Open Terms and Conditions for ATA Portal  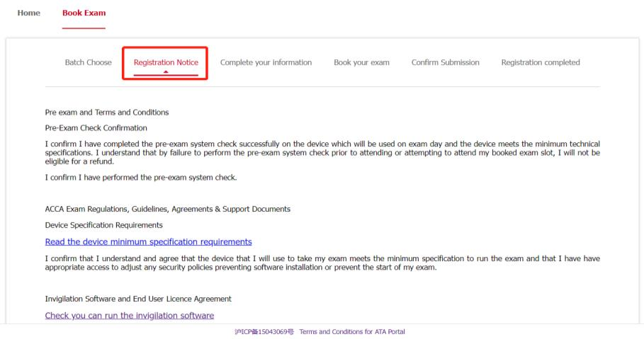352,332
